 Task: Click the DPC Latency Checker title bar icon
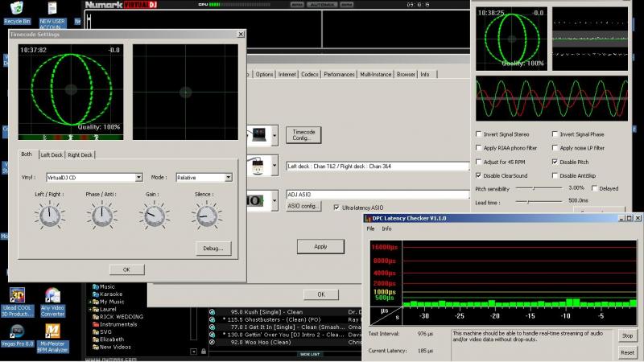coord(368,218)
